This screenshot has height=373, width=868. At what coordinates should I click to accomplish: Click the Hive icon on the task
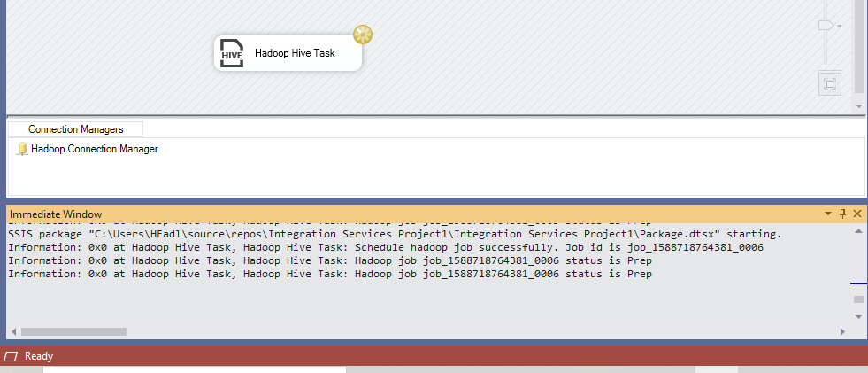pos(232,53)
